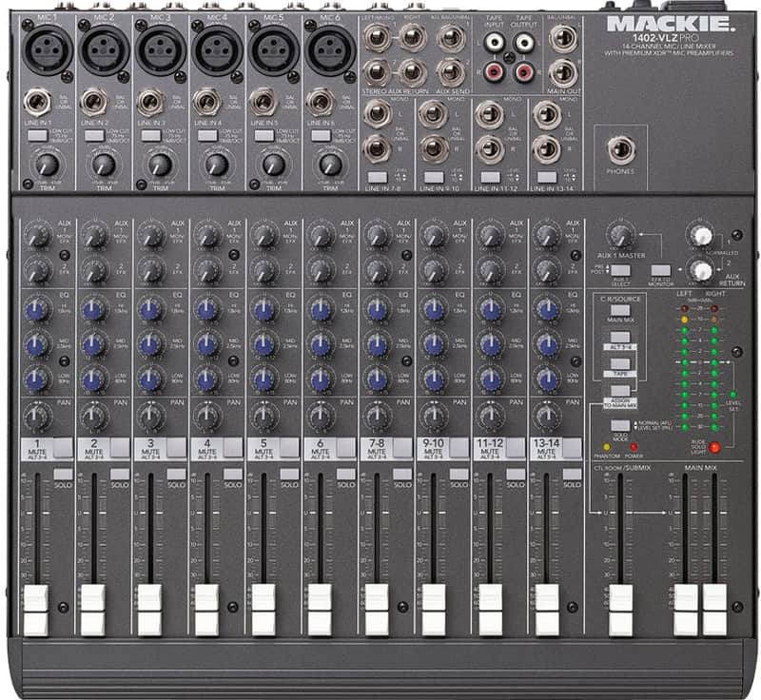Mute channel 4

pyautogui.click(x=233, y=448)
